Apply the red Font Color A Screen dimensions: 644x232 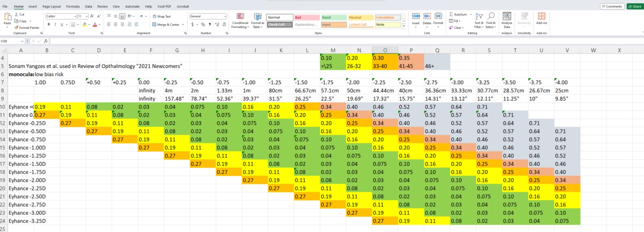click(94, 24)
